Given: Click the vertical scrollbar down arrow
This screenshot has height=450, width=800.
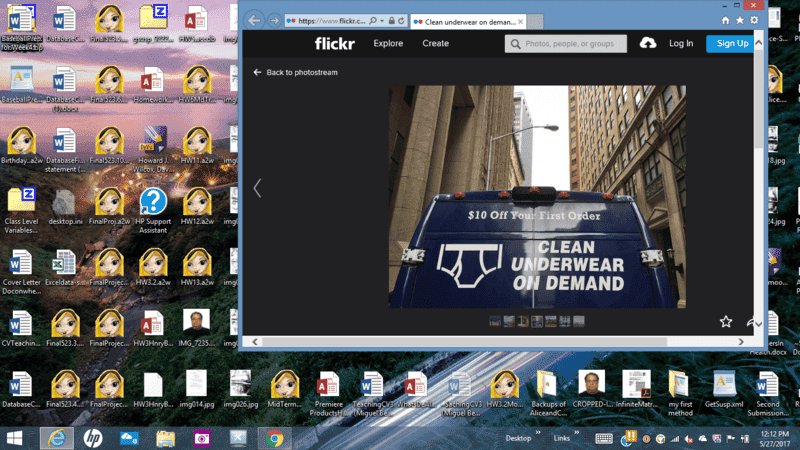Looking at the screenshot, I should (x=759, y=324).
